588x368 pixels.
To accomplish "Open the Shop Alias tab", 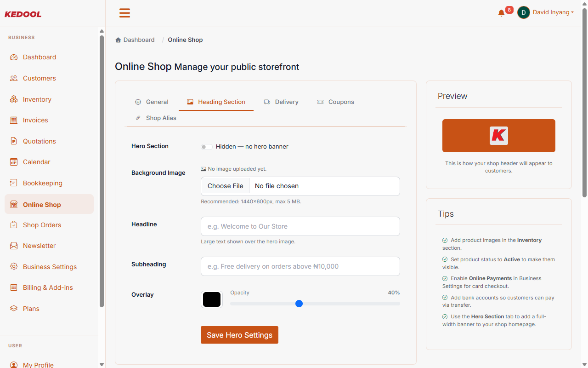I will pos(156,118).
